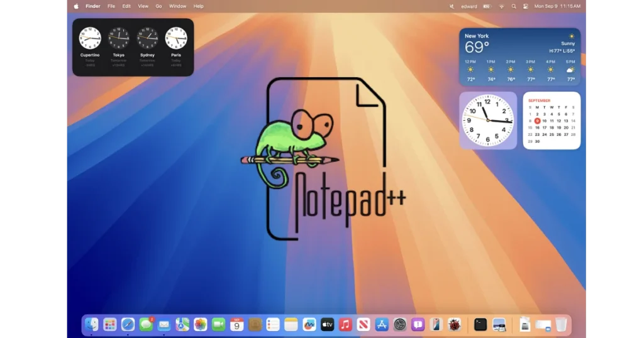Viewport: 644px width, 338px height.
Task: Open the Calendar app in Dock
Action: [x=236, y=325]
